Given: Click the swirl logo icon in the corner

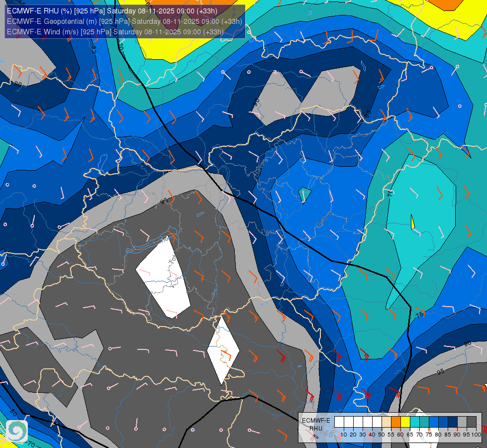Looking at the screenshot, I should click(17, 431).
